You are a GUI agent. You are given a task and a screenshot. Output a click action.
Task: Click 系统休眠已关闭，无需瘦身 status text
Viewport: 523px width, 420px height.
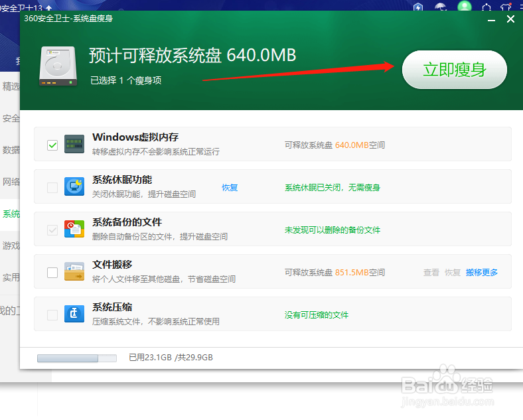click(x=333, y=188)
